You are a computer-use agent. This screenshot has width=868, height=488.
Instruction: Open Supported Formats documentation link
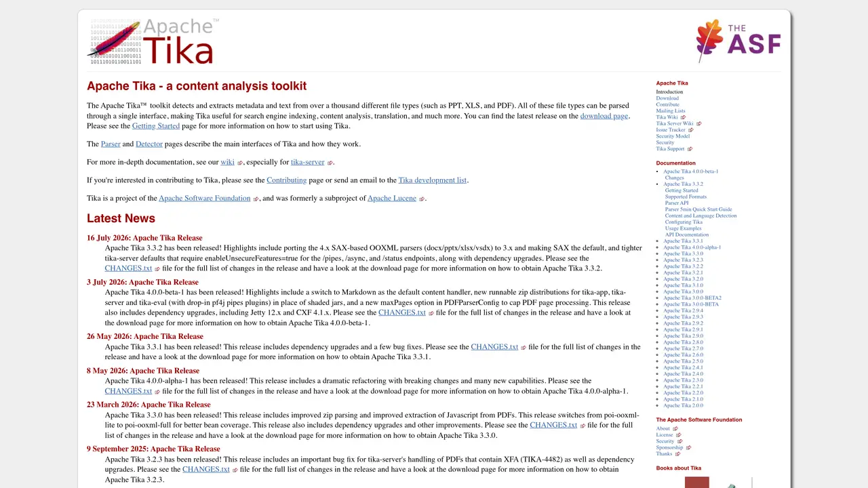[686, 197]
